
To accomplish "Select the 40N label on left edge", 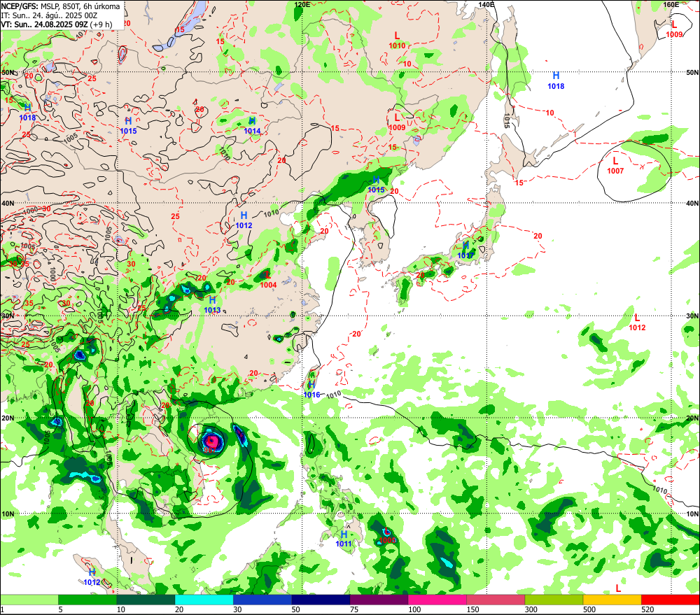I will coord(8,204).
